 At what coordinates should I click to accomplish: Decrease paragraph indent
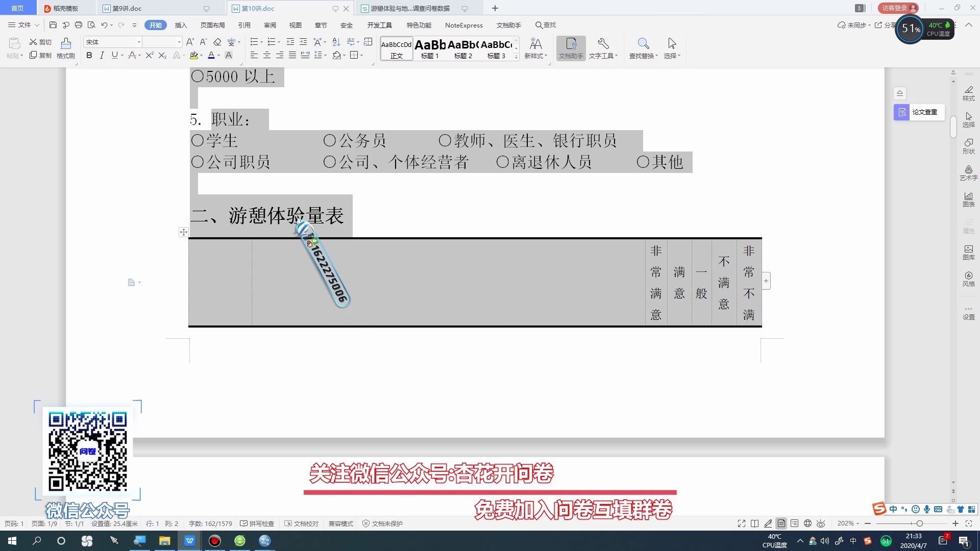[290, 42]
